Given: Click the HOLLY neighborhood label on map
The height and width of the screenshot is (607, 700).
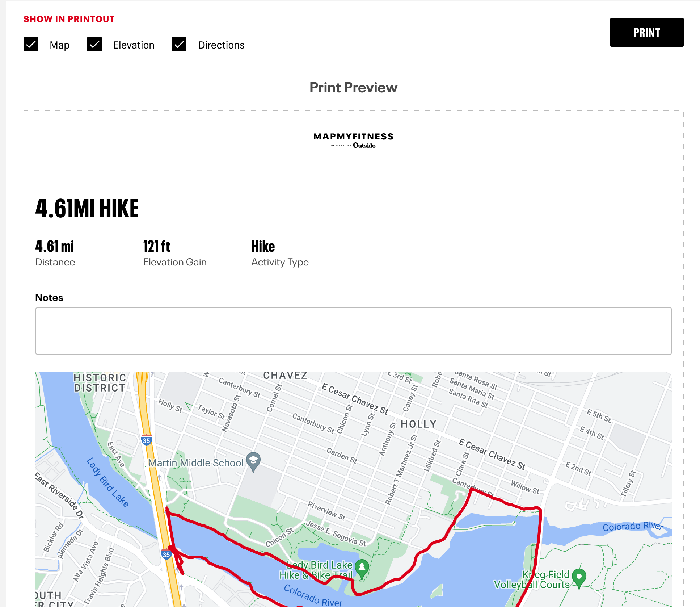Looking at the screenshot, I should (x=418, y=424).
